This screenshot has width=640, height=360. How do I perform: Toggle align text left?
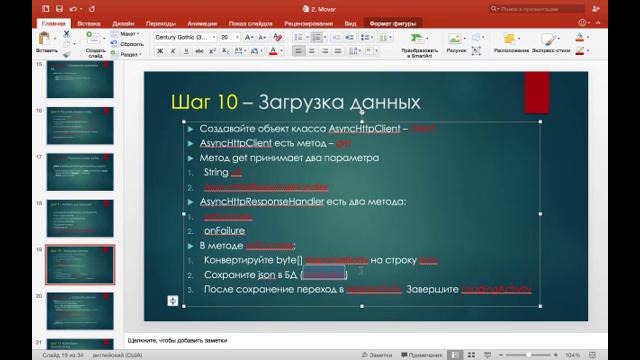(x=298, y=51)
